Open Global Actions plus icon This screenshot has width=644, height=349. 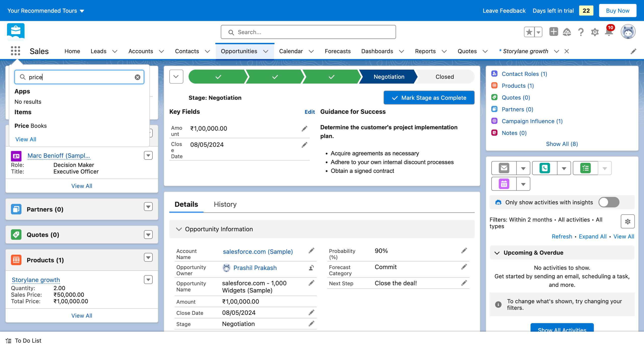(x=553, y=32)
